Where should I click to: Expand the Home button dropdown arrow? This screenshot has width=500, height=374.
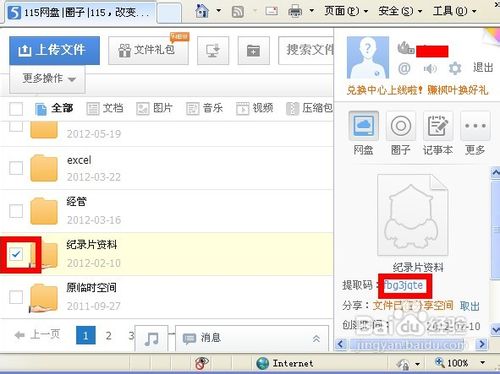(x=219, y=11)
